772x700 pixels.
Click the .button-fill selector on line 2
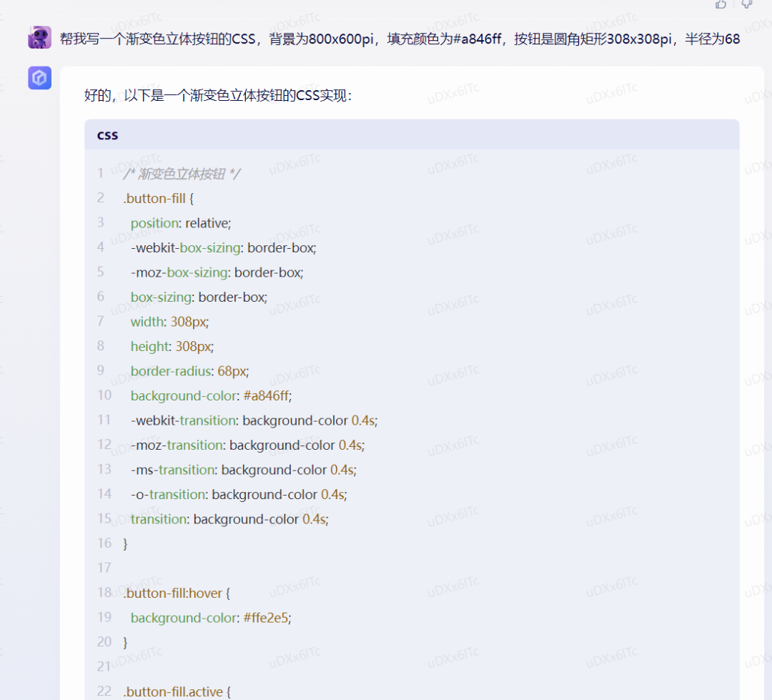pos(154,198)
